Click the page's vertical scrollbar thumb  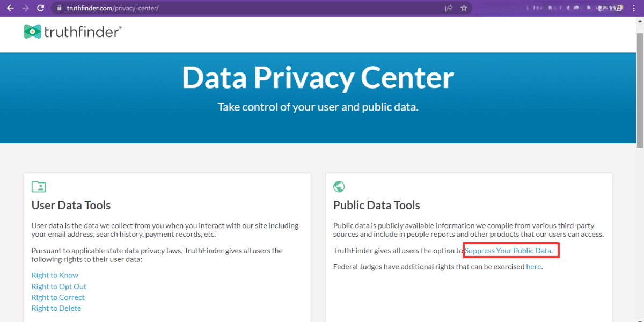pyautogui.click(x=640, y=90)
